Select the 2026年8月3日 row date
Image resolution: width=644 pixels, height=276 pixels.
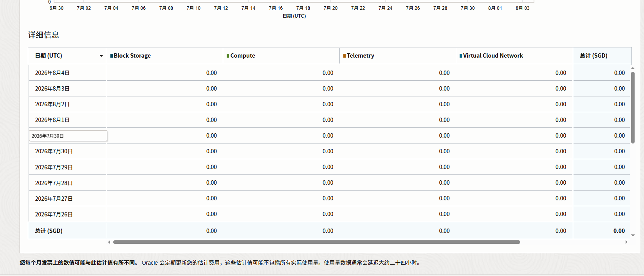click(x=52, y=89)
